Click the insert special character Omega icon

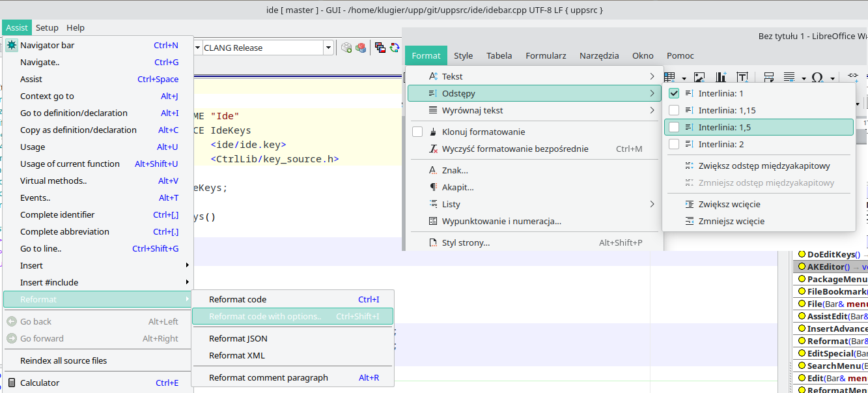click(x=817, y=78)
